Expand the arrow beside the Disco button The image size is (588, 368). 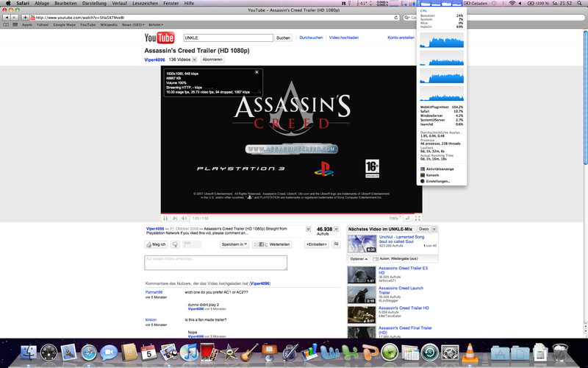(x=434, y=229)
